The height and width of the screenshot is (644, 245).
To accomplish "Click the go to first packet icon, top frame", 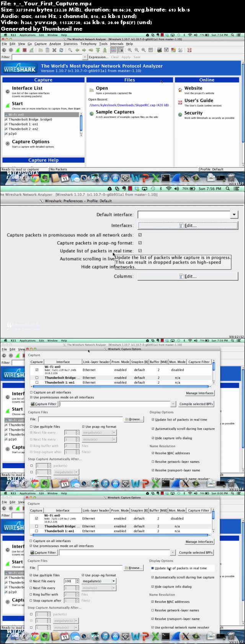I will 98,50.
